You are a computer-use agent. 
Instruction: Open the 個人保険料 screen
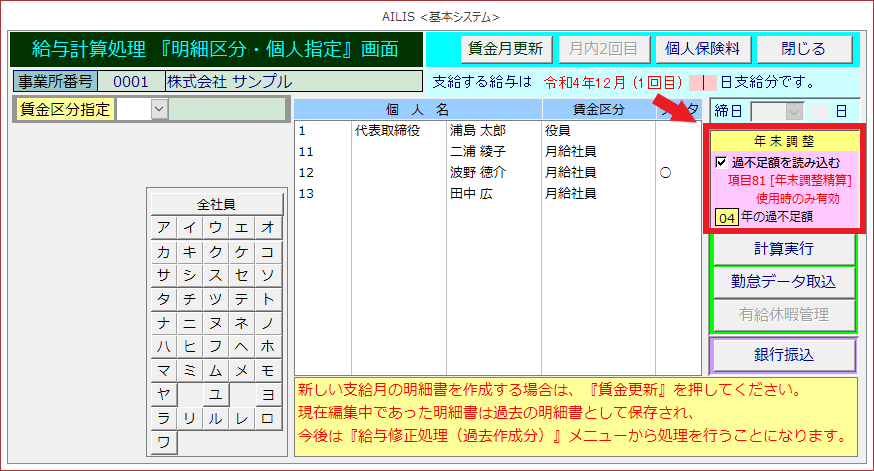(x=702, y=48)
